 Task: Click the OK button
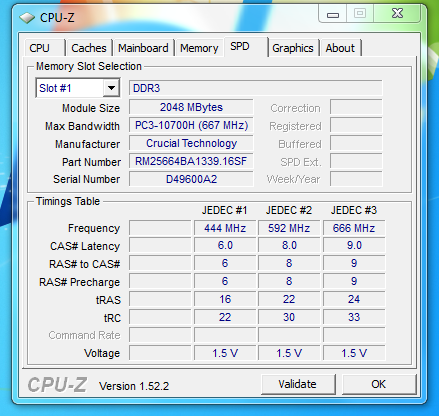[379, 384]
